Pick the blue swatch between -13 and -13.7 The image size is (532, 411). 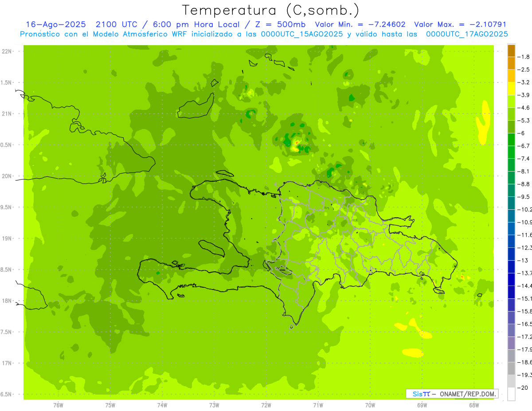(511, 267)
